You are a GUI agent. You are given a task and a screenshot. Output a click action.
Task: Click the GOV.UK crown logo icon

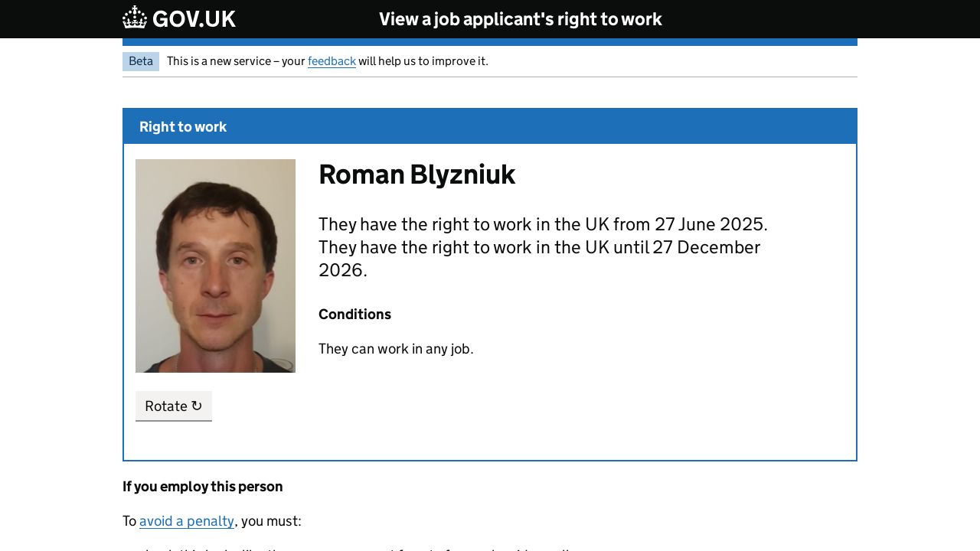click(x=135, y=18)
